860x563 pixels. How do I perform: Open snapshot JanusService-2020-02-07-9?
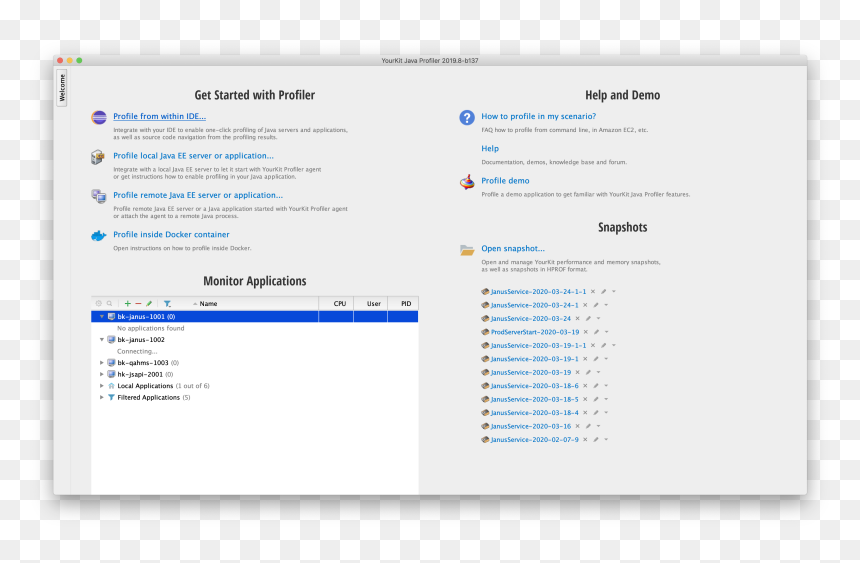534,440
